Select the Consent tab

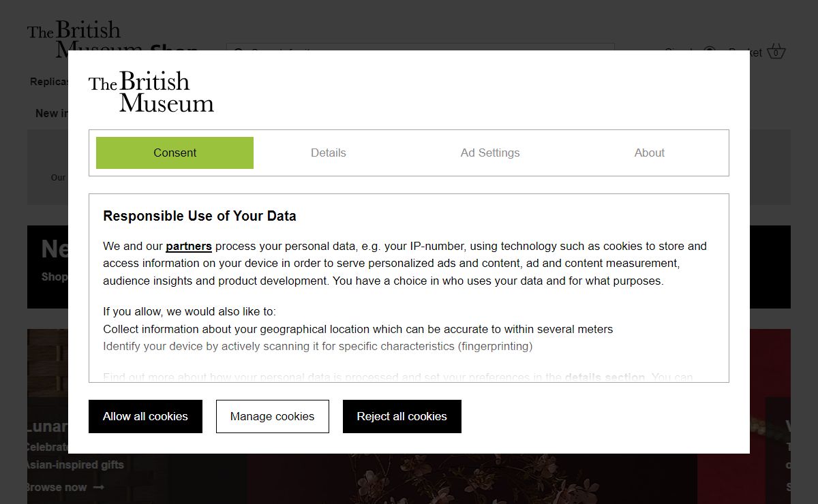[x=175, y=153]
